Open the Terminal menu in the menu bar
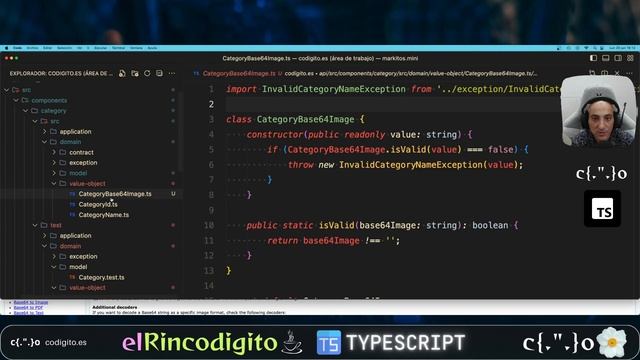This screenshot has height=360, width=640. point(118,48)
